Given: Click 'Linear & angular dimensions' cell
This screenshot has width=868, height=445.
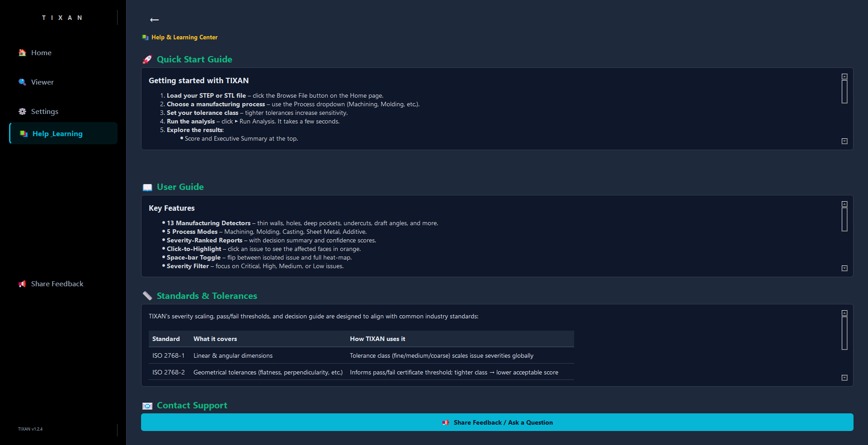Looking at the screenshot, I should 233,356.
